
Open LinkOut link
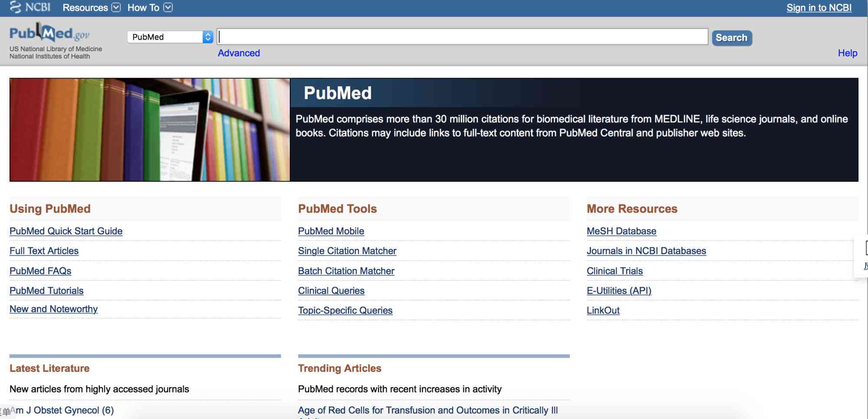pyautogui.click(x=603, y=311)
